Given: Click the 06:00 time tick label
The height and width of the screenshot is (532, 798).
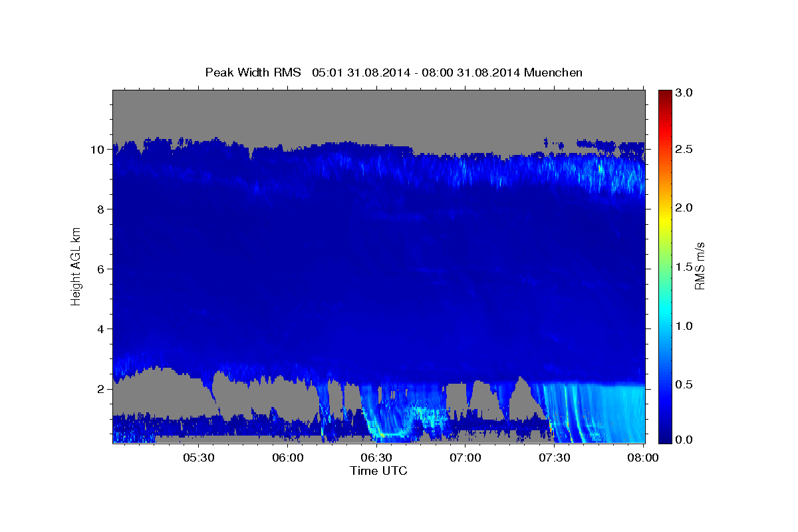Looking at the screenshot, I should [x=289, y=458].
